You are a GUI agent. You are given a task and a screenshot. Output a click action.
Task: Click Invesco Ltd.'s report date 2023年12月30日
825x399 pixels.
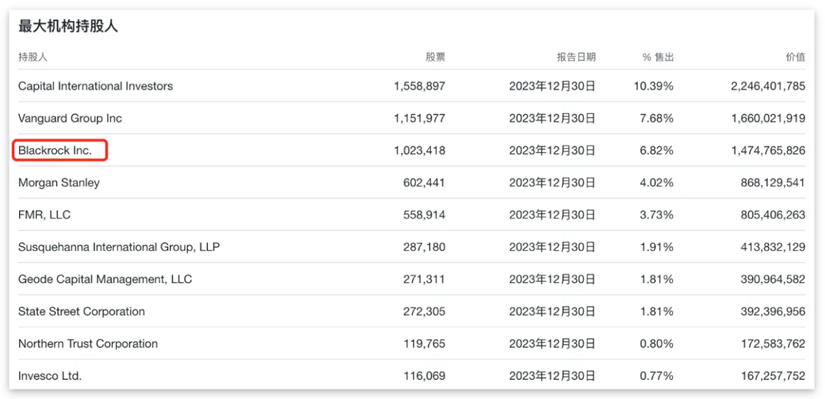552,376
